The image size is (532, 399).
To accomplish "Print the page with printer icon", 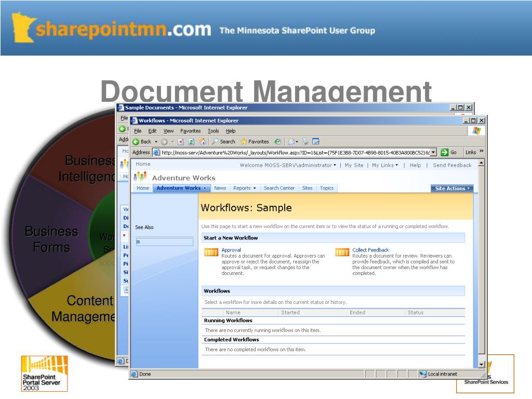I will (x=305, y=141).
